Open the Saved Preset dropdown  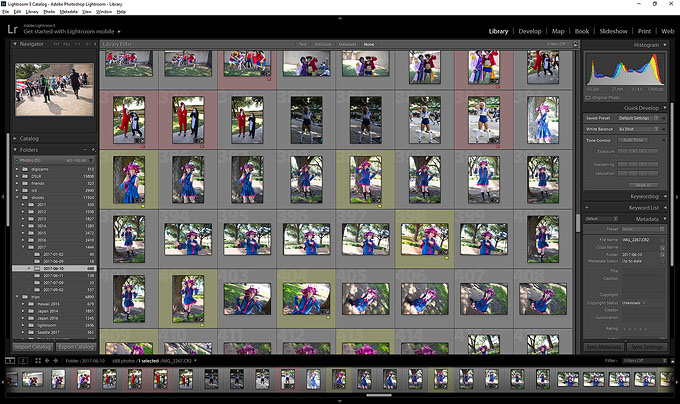tap(640, 118)
